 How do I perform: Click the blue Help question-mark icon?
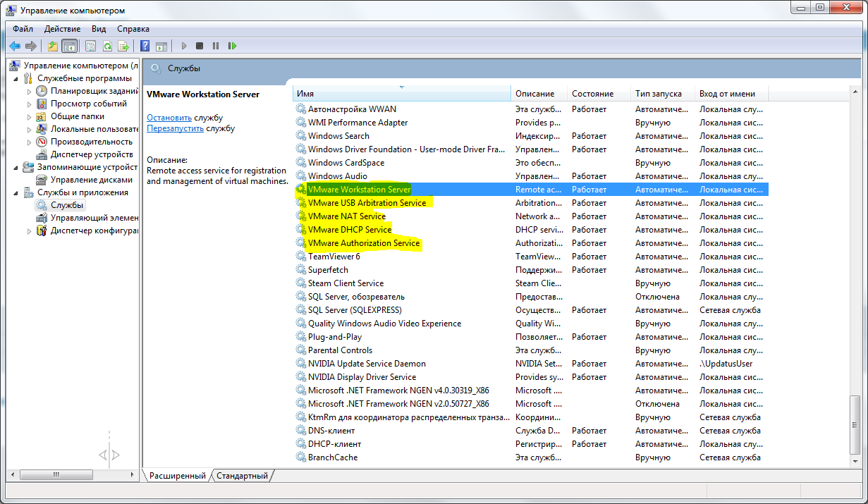(145, 46)
